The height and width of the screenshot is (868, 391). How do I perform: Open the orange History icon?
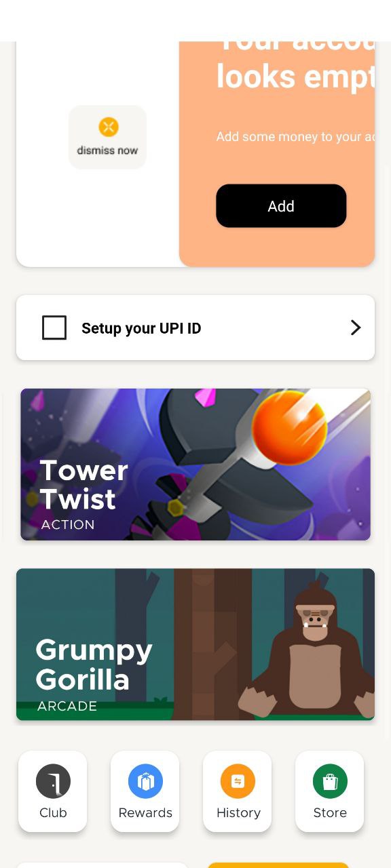click(238, 781)
